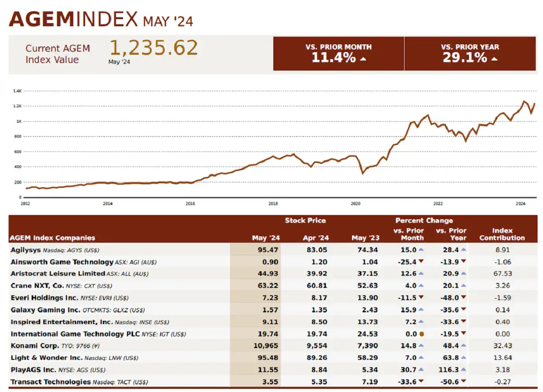Click down triangle next to Ainsworth -25.4

click(x=421, y=262)
